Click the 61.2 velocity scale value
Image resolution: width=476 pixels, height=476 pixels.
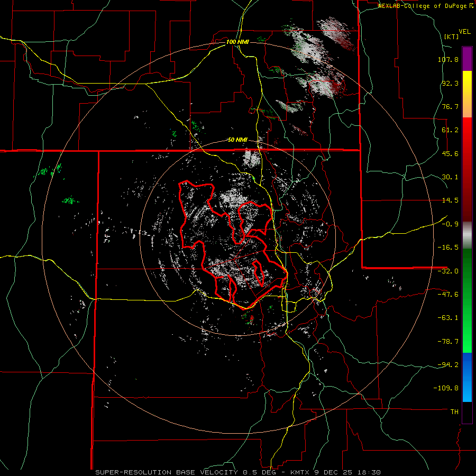coord(450,130)
